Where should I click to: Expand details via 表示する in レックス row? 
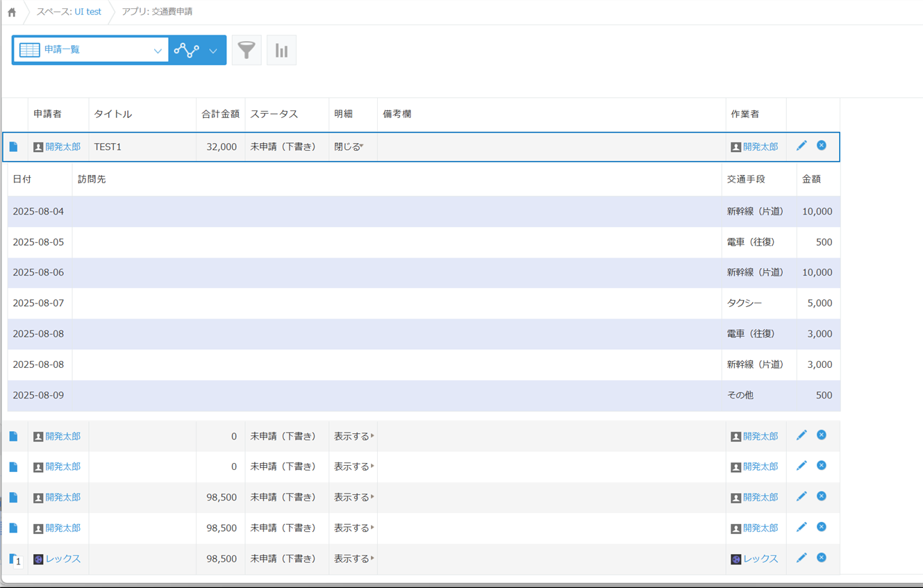coord(354,559)
